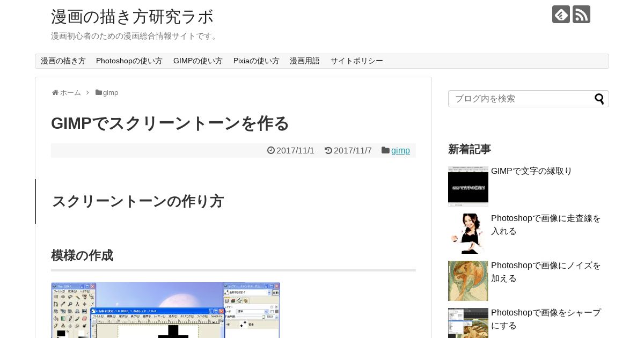Open article Photoshopで画像にノイズを加える
Image resolution: width=644 pixels, height=338 pixels.
tap(546, 272)
